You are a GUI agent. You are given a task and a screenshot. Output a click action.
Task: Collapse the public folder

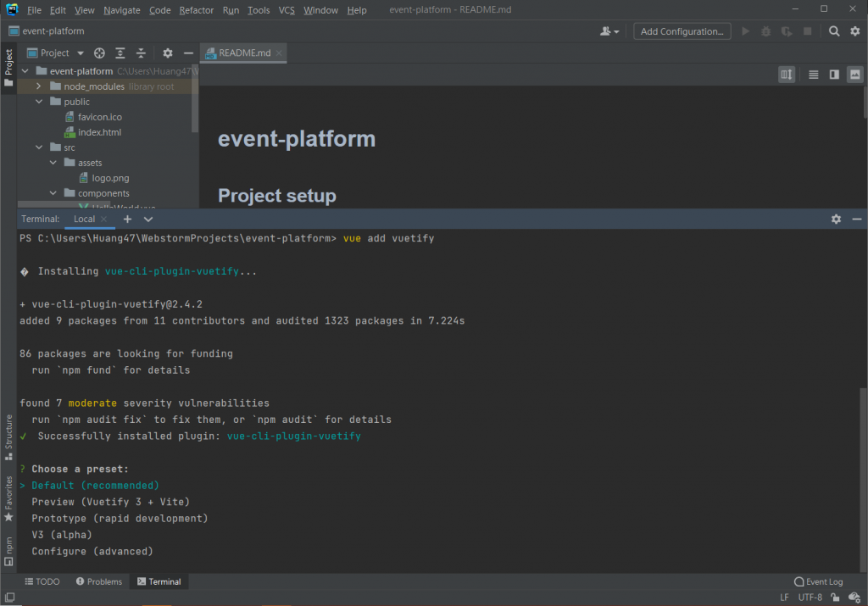click(x=39, y=102)
